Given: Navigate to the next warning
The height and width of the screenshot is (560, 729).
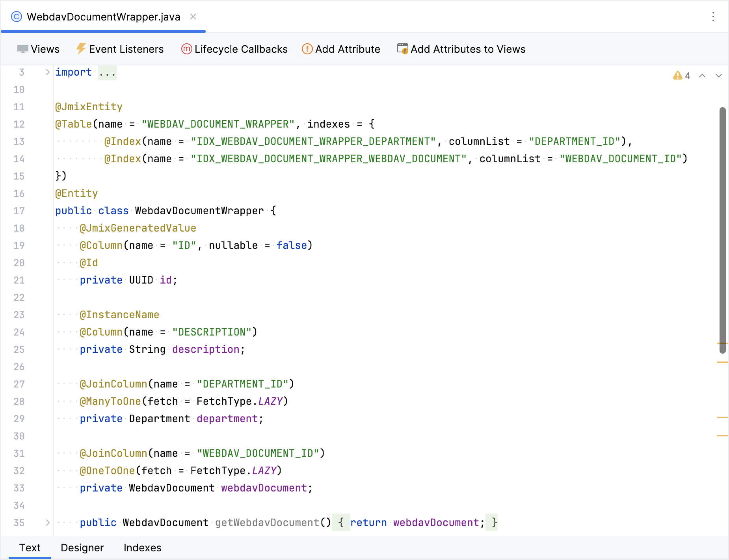Looking at the screenshot, I should point(718,75).
